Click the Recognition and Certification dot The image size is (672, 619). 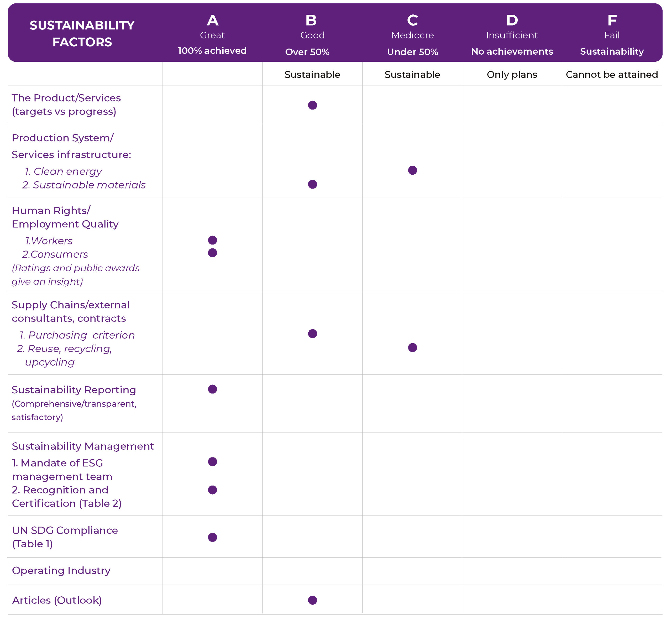tap(212, 490)
